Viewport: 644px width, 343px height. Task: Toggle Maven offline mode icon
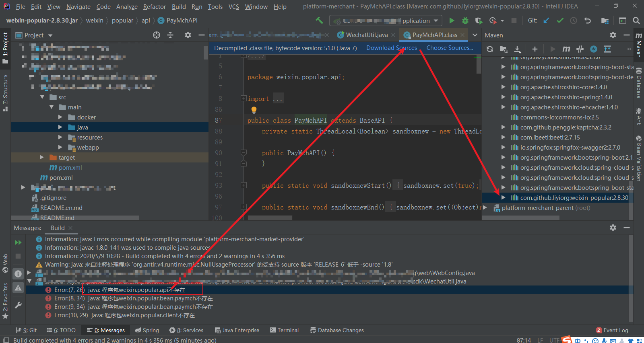coord(580,49)
